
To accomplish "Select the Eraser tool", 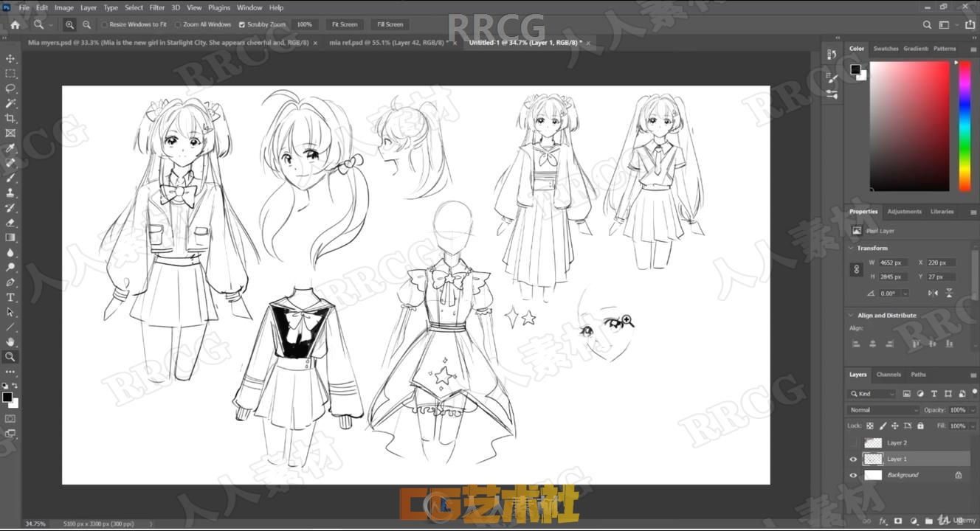I will tap(10, 222).
